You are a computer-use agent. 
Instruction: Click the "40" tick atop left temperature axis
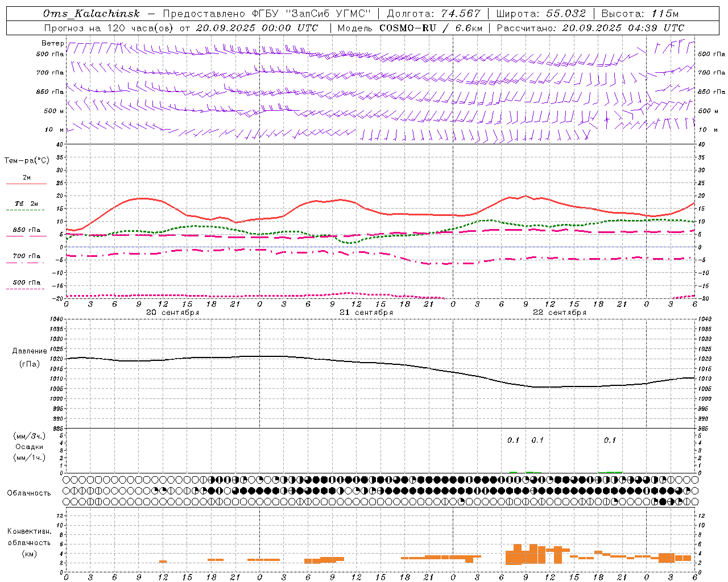pyautogui.click(x=60, y=144)
